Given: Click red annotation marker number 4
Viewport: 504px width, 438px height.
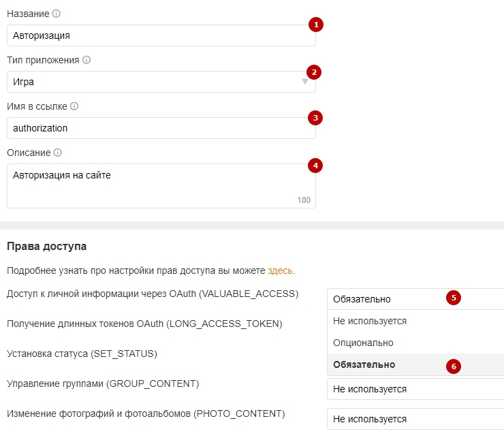Looking at the screenshot, I should coord(314,165).
